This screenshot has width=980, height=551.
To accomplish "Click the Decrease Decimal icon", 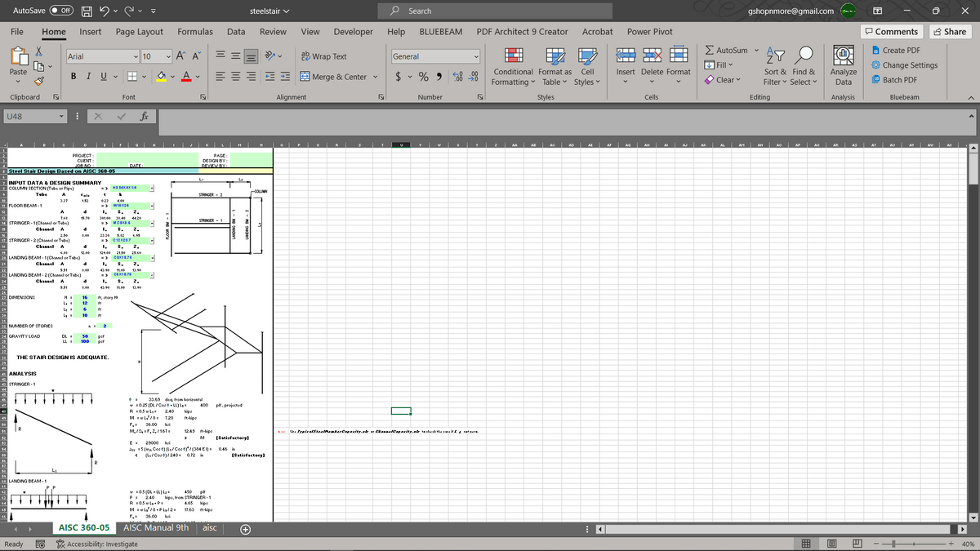I will coord(473,77).
